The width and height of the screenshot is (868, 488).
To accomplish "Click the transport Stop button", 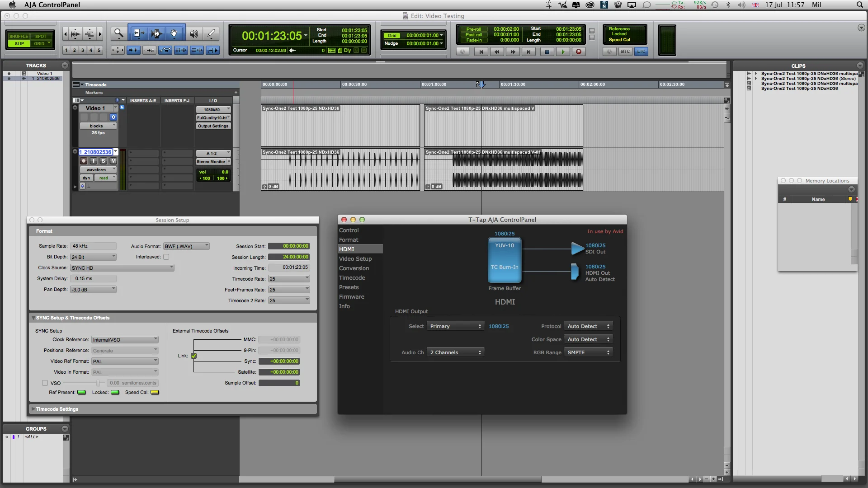I will tap(547, 52).
